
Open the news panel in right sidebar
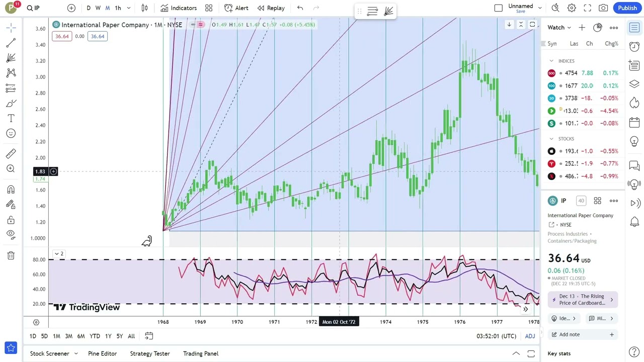click(634, 65)
